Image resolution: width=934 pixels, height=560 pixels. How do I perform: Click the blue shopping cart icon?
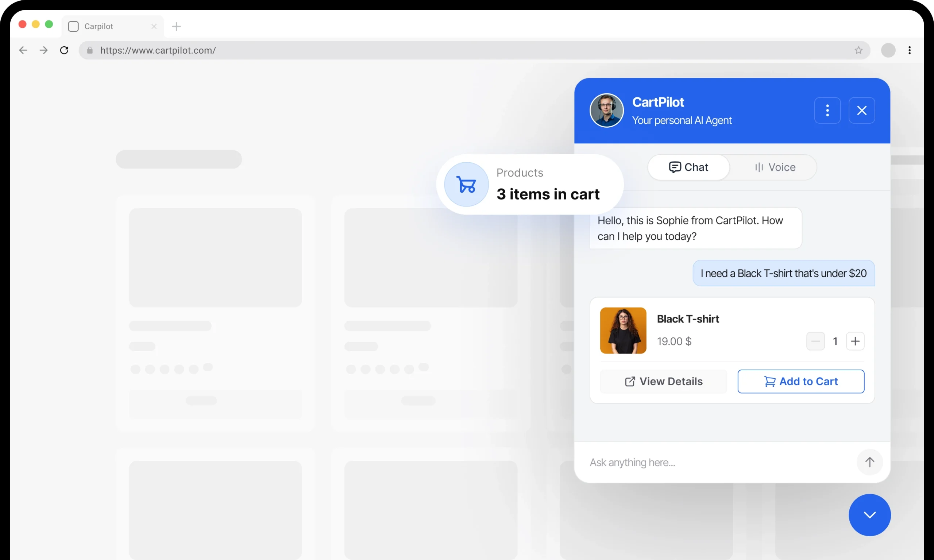[x=466, y=185]
